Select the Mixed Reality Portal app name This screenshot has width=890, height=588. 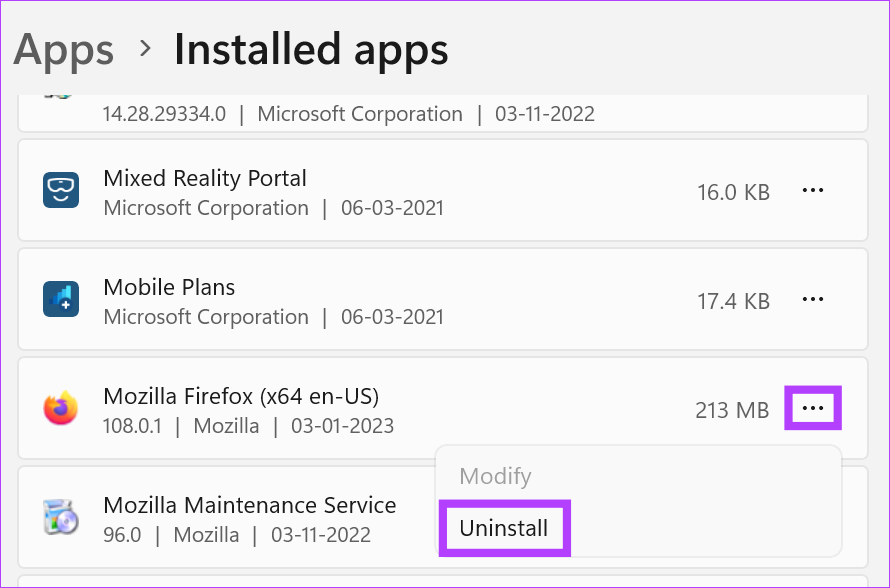tap(205, 178)
